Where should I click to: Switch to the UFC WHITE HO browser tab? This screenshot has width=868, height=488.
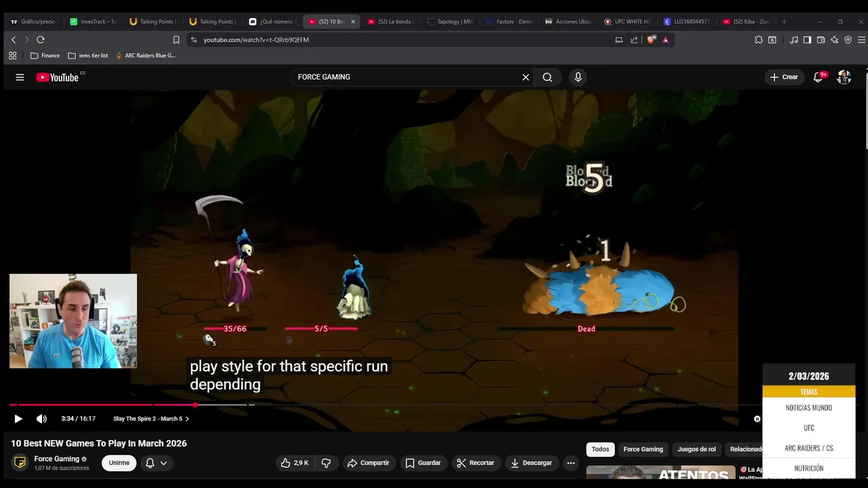(627, 22)
